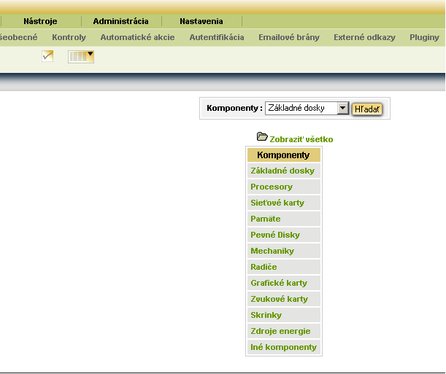The height and width of the screenshot is (374, 446).
Task: Go to the Automatické akcie tab
Action: tap(137, 37)
